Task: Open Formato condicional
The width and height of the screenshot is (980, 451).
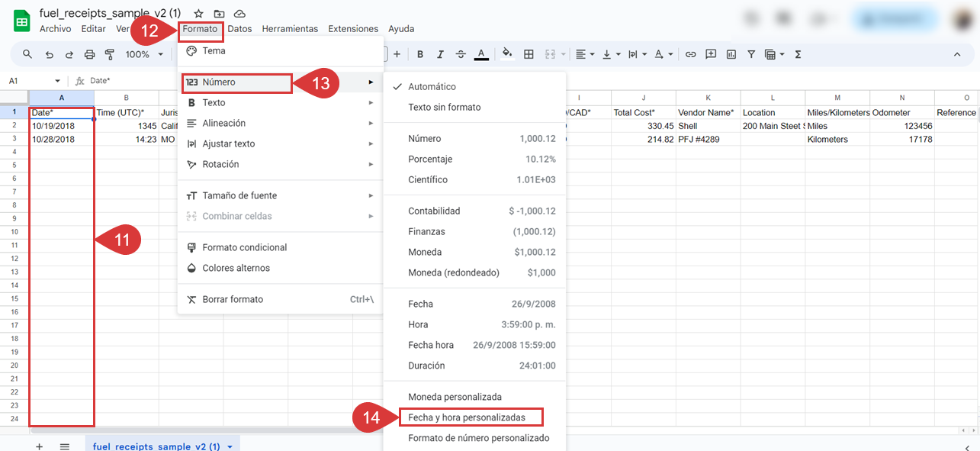Action: (280, 247)
